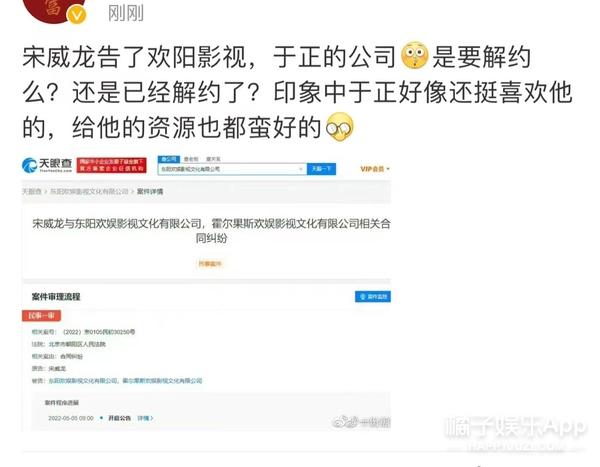Open the 东阳欢娱影视文化有限公司 defendant link
Image resolution: width=600 pixels, height=467 pixels.
point(83,380)
